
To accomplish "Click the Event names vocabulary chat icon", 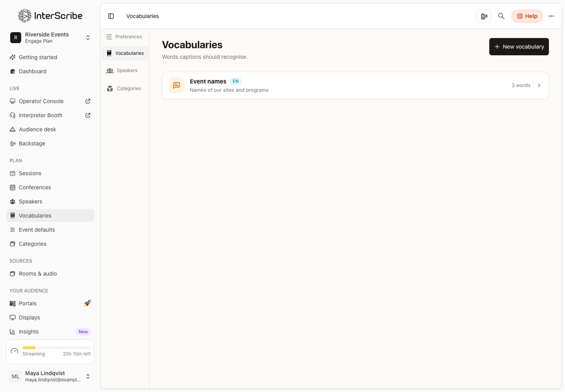I will click(x=177, y=85).
